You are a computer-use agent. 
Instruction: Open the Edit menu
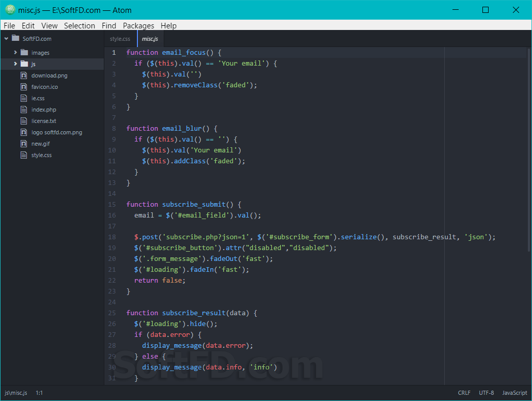pos(28,25)
